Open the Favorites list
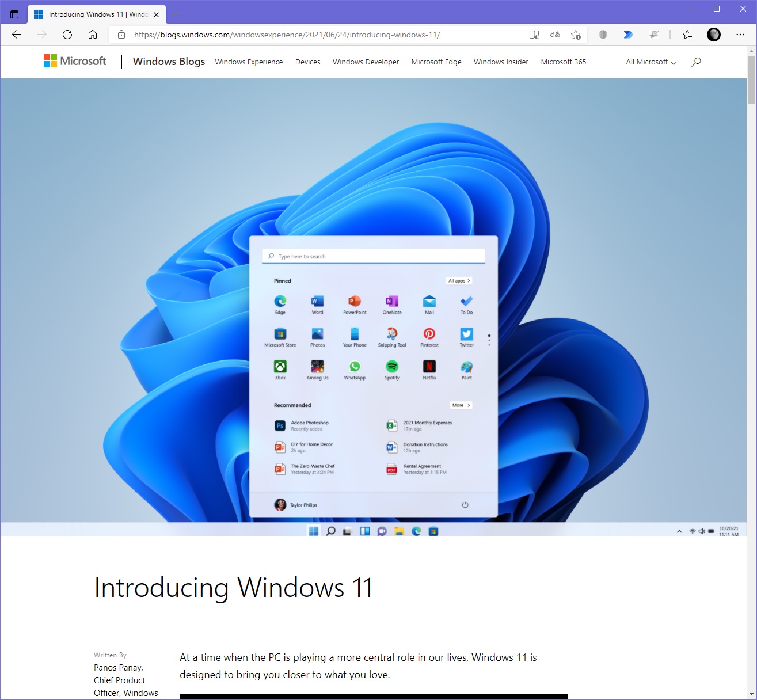This screenshot has width=757, height=700. 687,35
